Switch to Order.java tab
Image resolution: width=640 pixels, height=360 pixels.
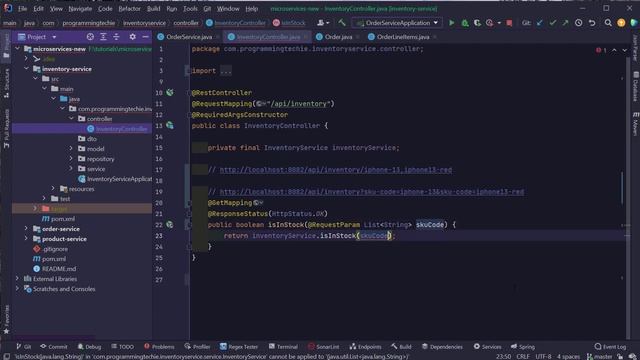pos(338,37)
